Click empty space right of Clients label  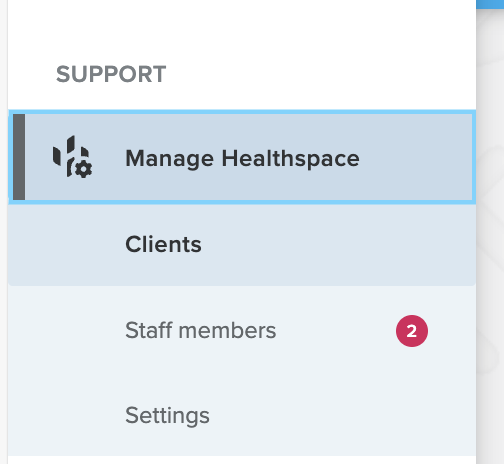click(337, 244)
